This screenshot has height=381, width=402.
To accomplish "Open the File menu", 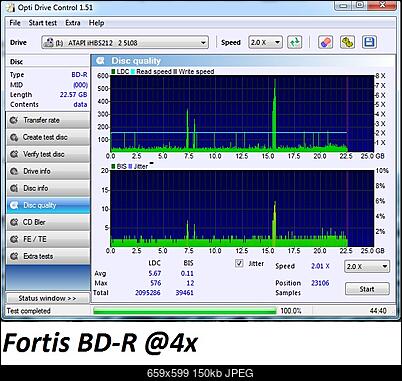I will [15, 23].
